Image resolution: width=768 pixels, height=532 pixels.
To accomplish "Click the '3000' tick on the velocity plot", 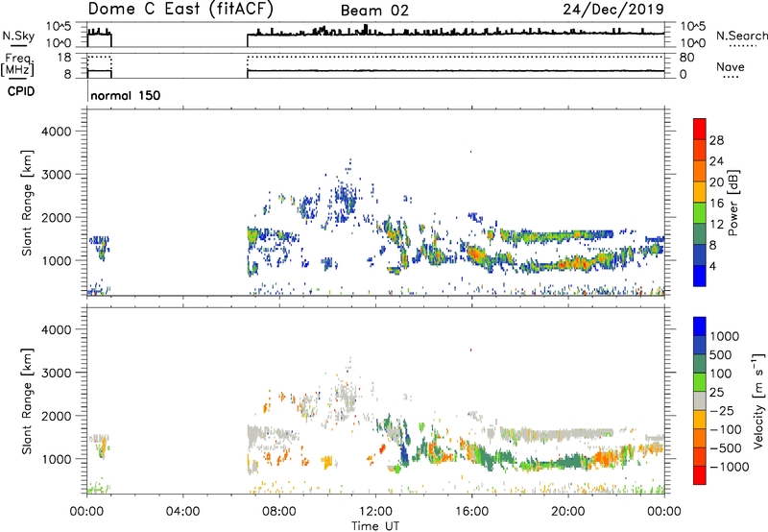I will tap(56, 373).
